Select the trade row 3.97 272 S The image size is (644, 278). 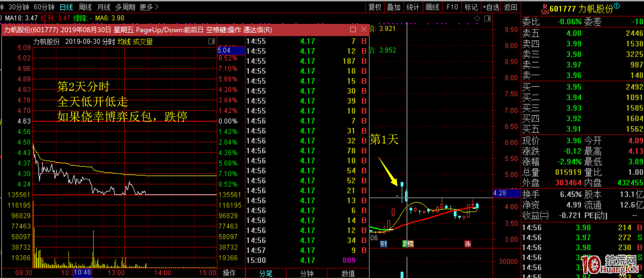point(582,238)
